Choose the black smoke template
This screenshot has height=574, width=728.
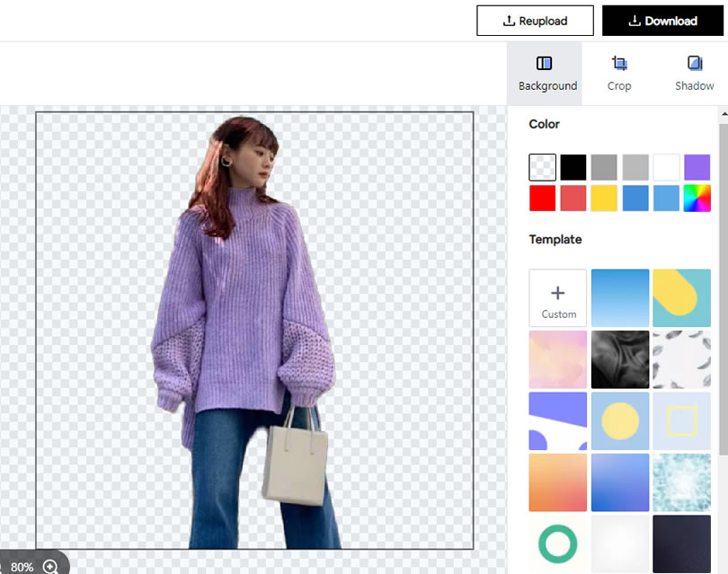620,359
